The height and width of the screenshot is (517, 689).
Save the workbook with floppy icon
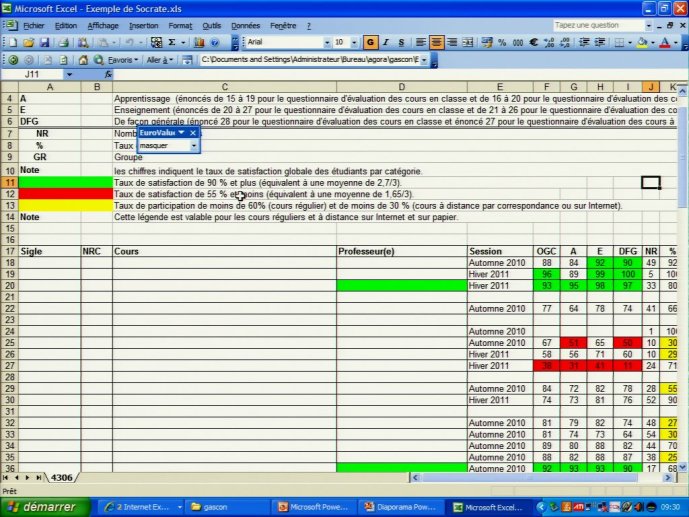[44, 43]
